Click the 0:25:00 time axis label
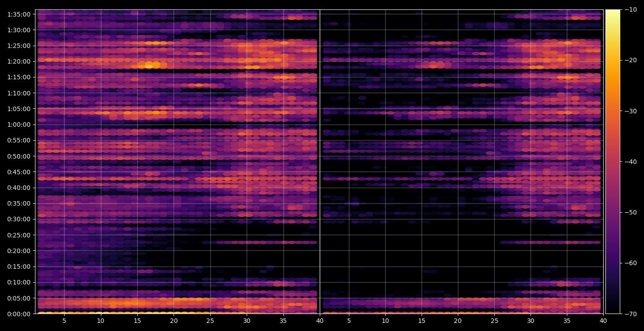 18,235
